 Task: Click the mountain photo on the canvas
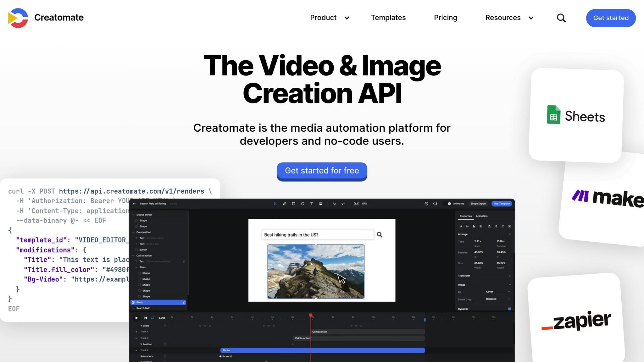click(316, 271)
